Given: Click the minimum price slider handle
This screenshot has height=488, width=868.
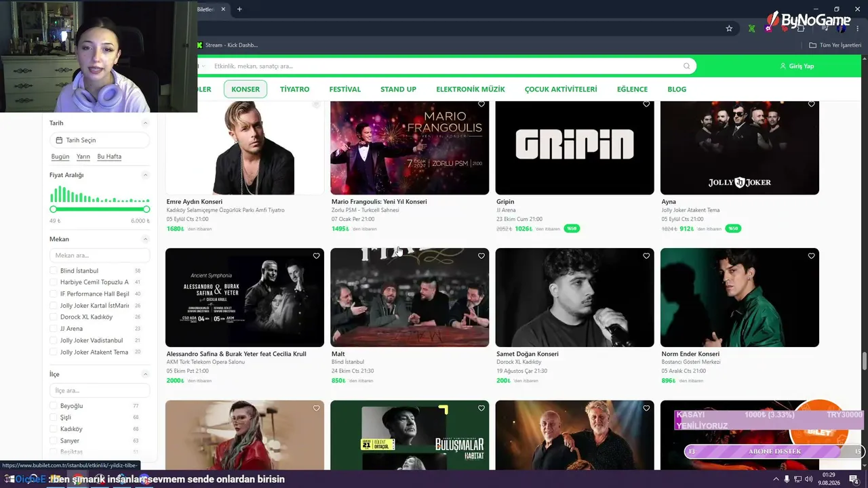Looking at the screenshot, I should click(x=52, y=209).
